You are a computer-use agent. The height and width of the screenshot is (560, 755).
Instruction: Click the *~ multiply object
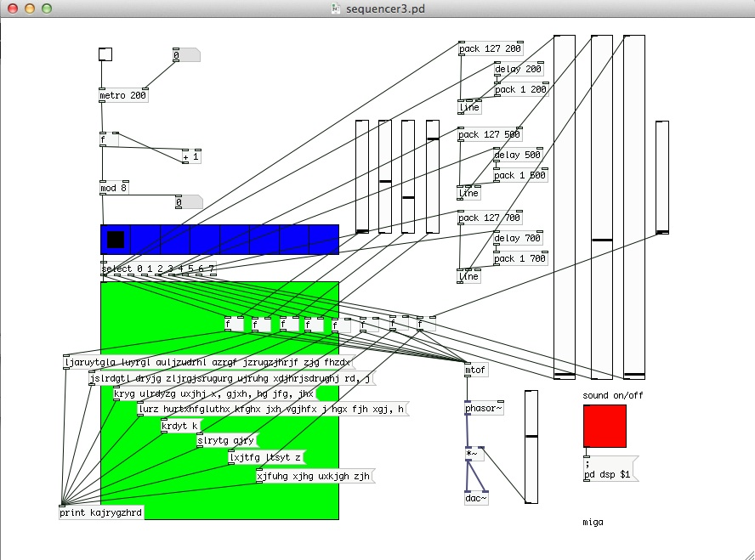(x=474, y=454)
